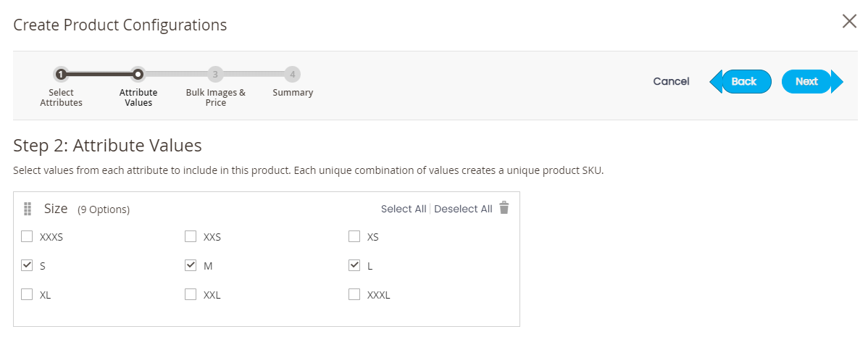Open the step 4 Summary marker
868x345 pixels.
pyautogui.click(x=292, y=74)
